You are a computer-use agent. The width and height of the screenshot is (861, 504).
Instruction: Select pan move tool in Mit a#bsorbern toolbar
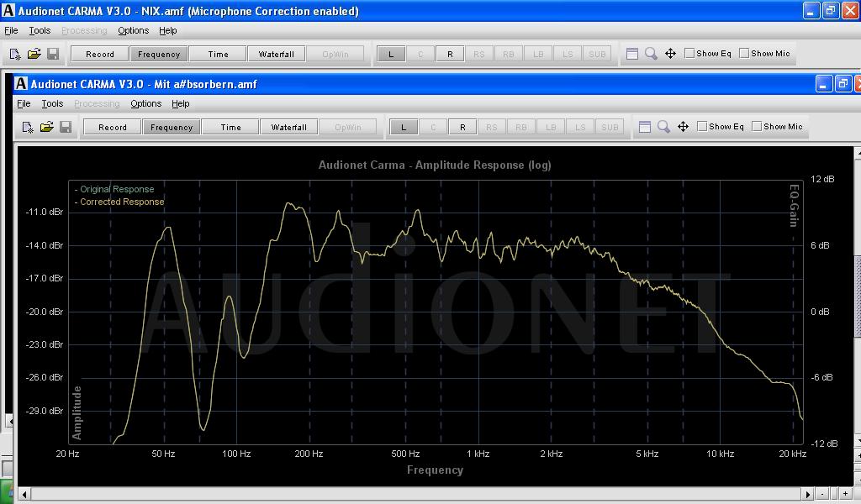point(683,127)
